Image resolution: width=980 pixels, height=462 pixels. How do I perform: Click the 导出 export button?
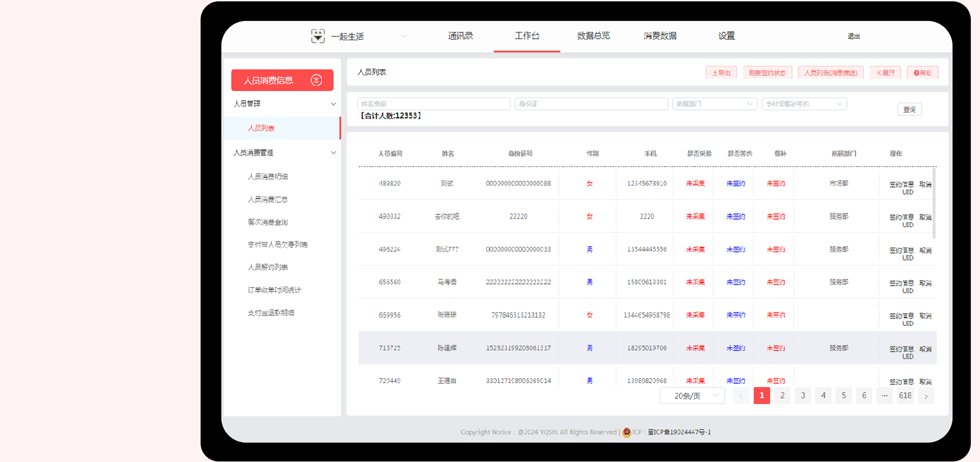(x=721, y=72)
